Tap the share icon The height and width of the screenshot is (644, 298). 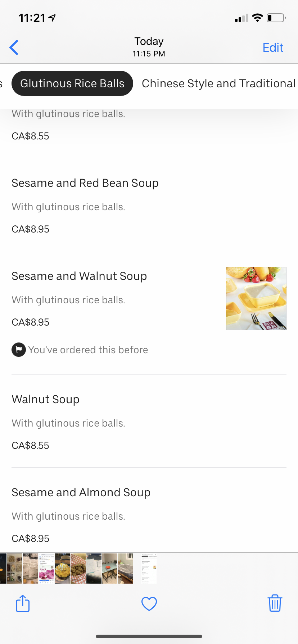pos(23,603)
